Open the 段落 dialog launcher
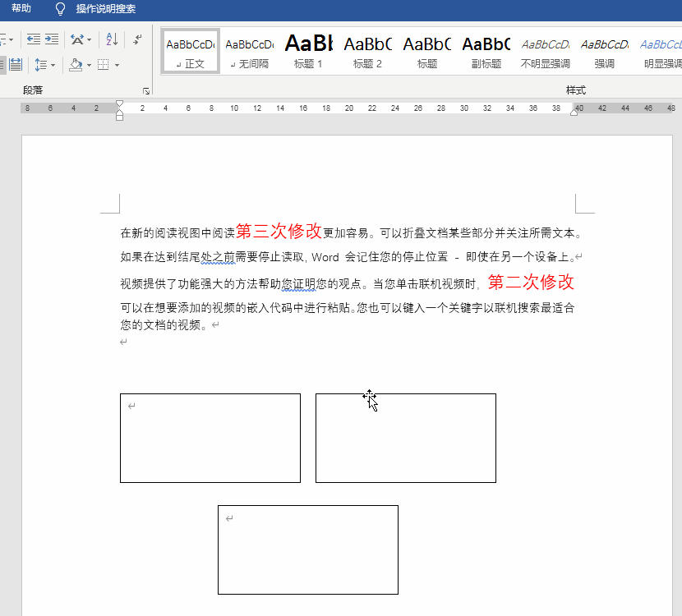The image size is (682, 616). 146,91
